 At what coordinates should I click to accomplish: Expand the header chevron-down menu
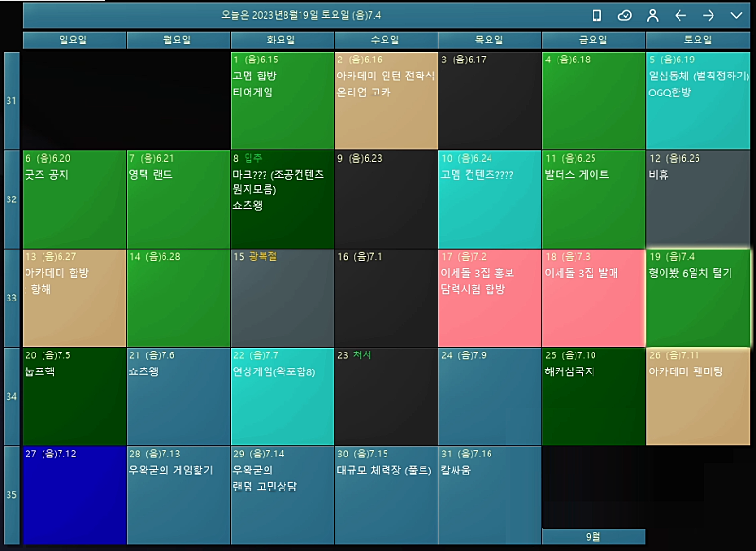pyautogui.click(x=736, y=15)
